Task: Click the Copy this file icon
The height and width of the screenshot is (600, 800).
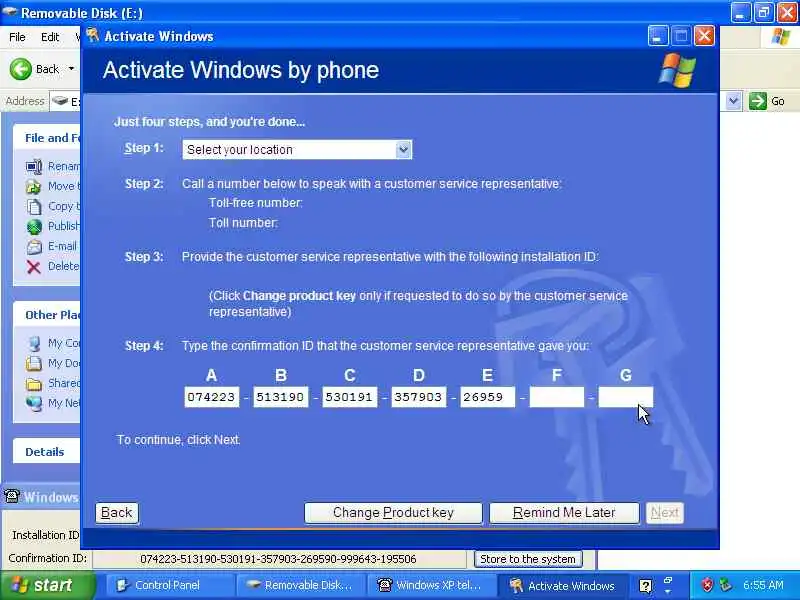Action: [x=34, y=207]
